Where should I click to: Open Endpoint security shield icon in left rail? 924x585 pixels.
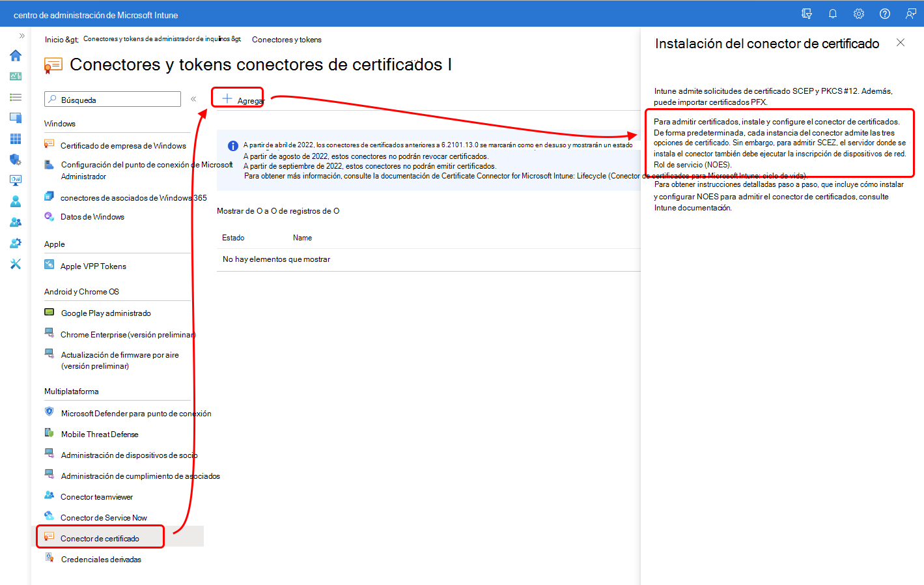[x=16, y=160]
